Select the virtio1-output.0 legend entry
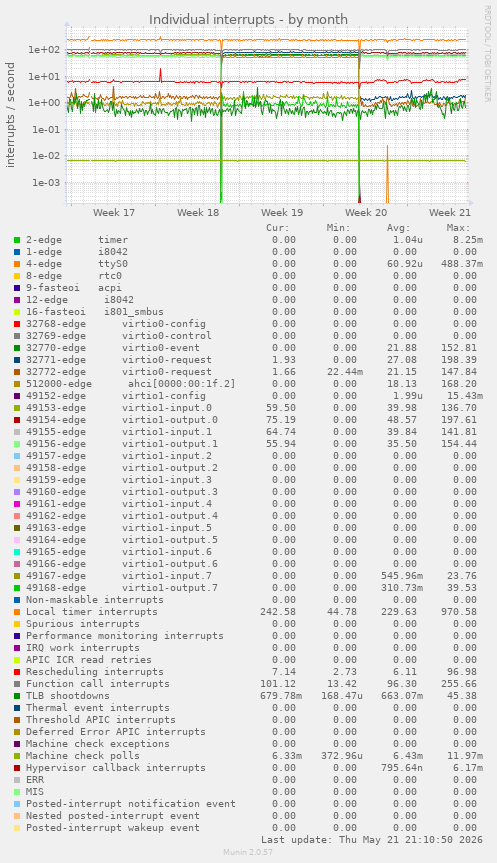The height and width of the screenshot is (863, 497). pyautogui.click(x=116, y=420)
